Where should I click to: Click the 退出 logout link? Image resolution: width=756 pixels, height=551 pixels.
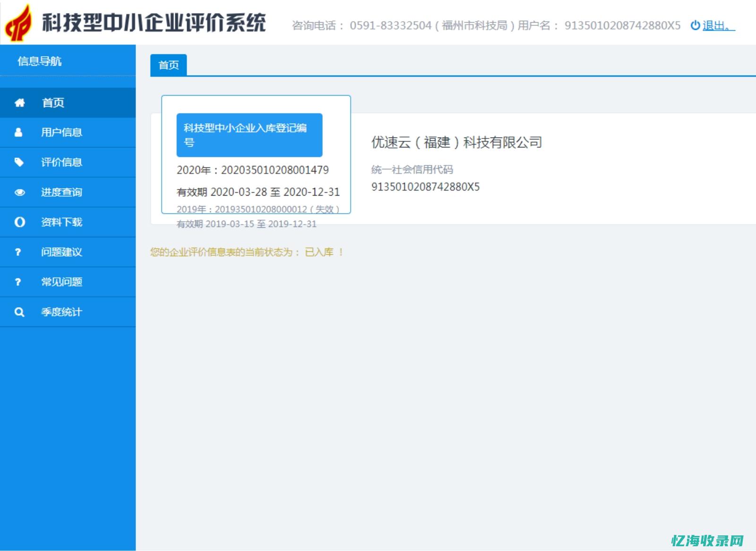[718, 26]
